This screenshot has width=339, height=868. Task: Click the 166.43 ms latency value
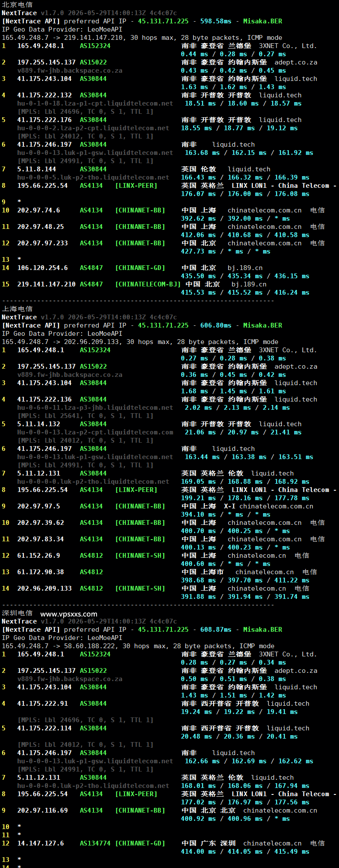point(198,177)
